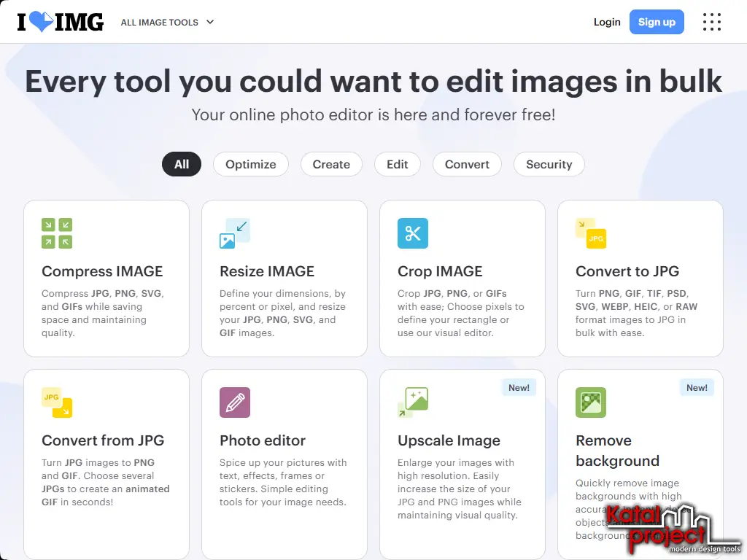Open the Upscale Image title link

[x=449, y=440]
